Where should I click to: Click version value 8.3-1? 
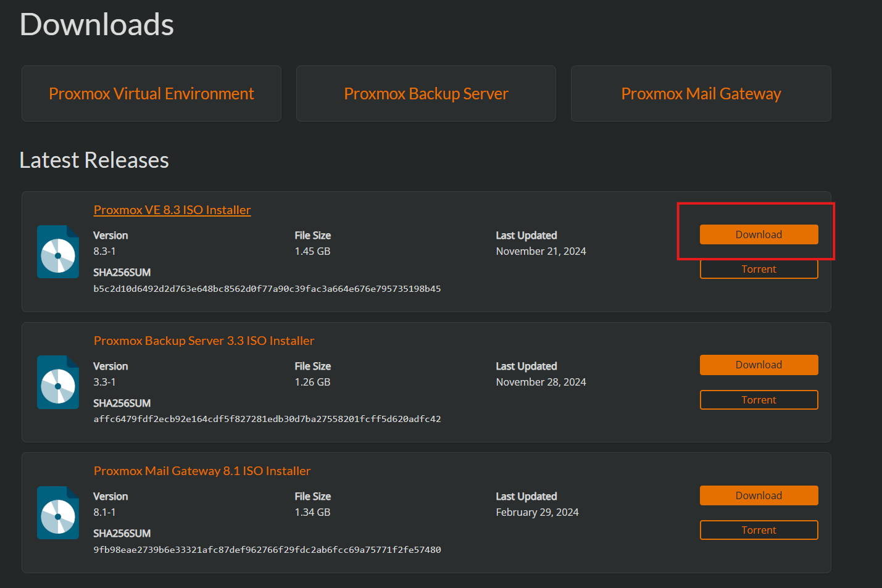click(x=104, y=251)
